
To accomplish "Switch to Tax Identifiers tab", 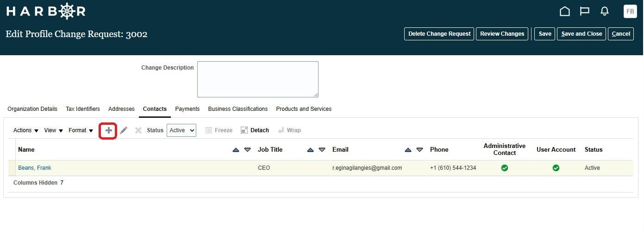I will click(x=83, y=109).
